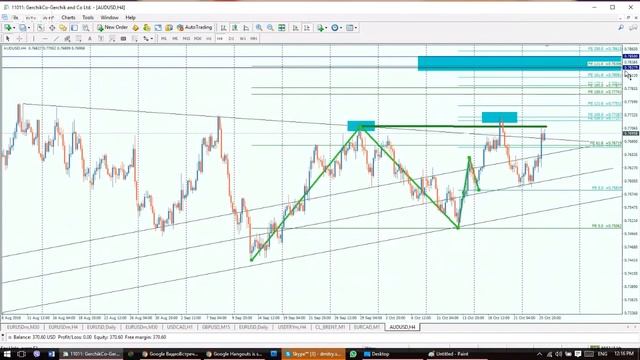Switch timeframe to M1
The height and width of the screenshot is (360, 640).
(164, 38)
